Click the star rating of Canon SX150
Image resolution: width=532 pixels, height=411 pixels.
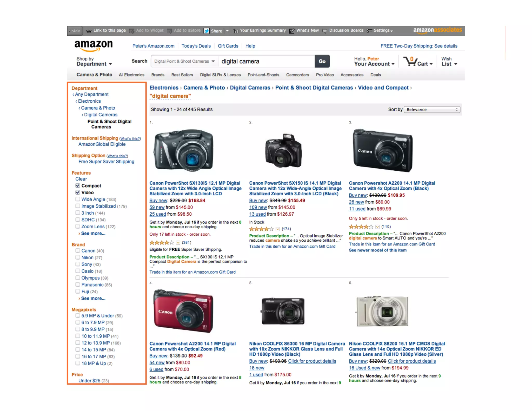(261, 229)
